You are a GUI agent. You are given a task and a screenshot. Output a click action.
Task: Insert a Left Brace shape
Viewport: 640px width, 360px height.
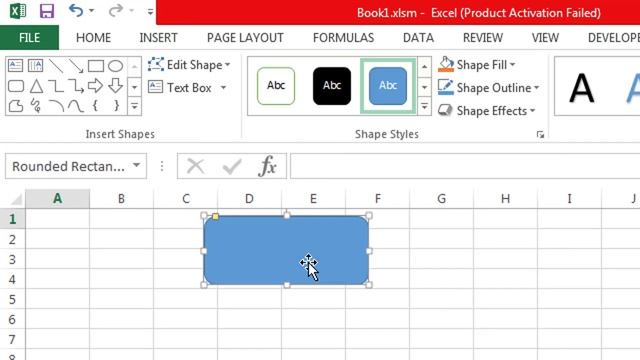coord(96,106)
